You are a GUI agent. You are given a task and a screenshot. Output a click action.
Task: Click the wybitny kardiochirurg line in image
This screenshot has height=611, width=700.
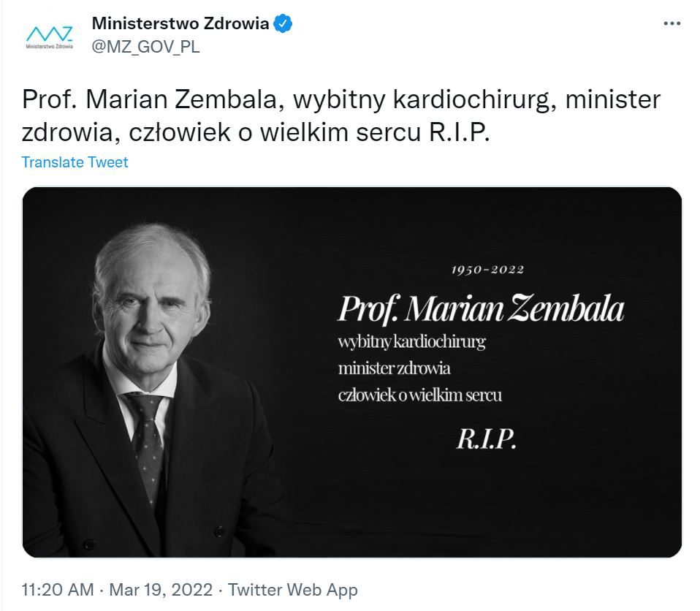point(411,342)
